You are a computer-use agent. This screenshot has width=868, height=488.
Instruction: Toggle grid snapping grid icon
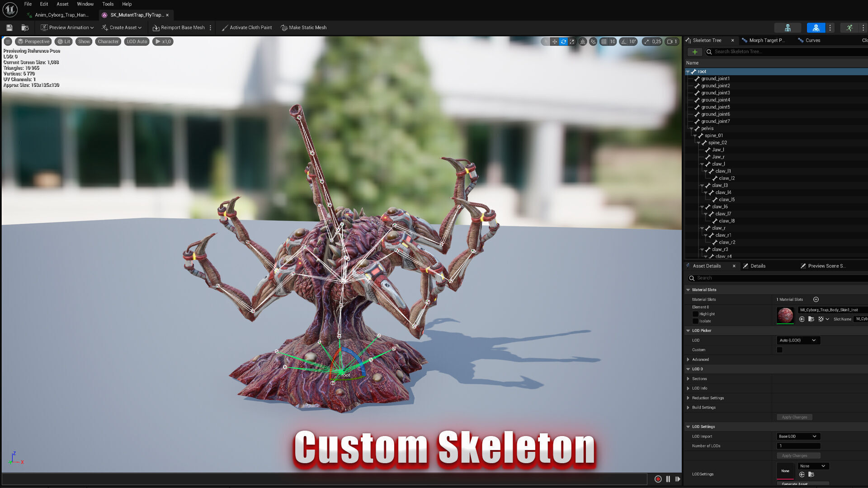[604, 42]
